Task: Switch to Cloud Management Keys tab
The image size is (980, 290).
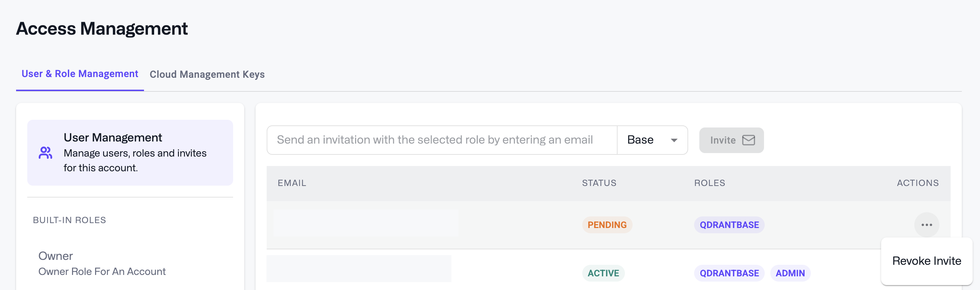Action: 207,74
